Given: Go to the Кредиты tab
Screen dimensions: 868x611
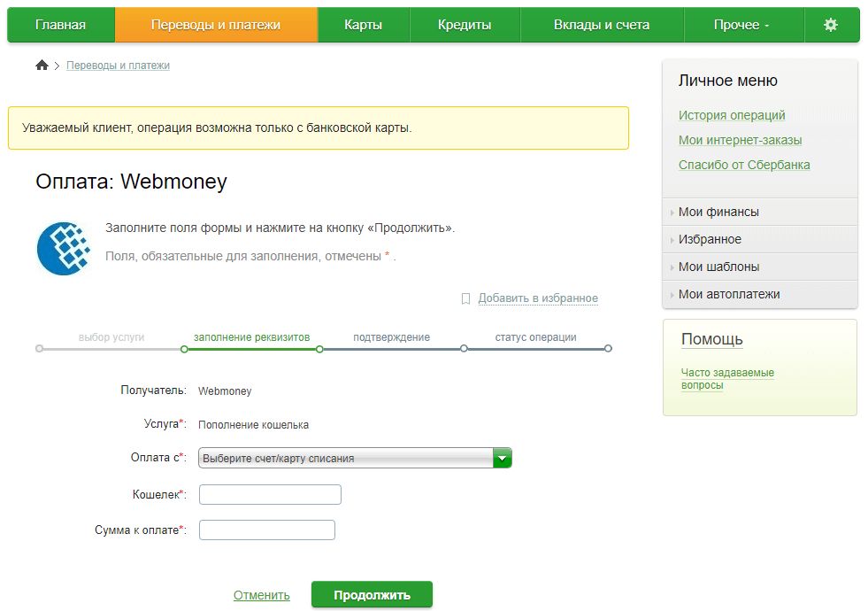Looking at the screenshot, I should point(465,25).
